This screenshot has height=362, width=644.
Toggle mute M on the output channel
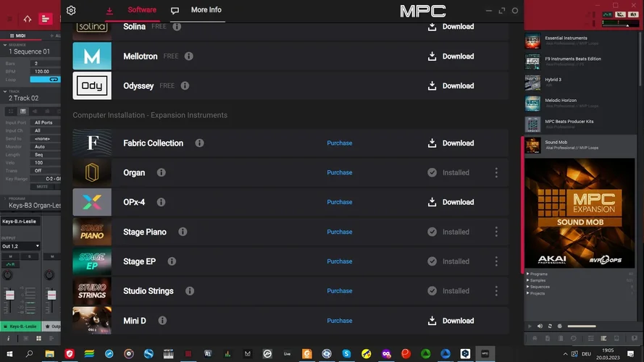(52, 256)
